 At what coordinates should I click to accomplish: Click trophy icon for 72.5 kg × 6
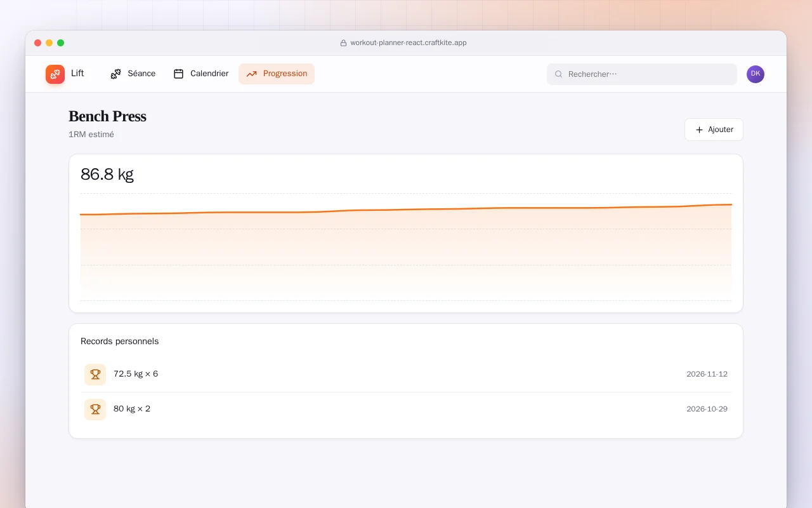coord(95,375)
